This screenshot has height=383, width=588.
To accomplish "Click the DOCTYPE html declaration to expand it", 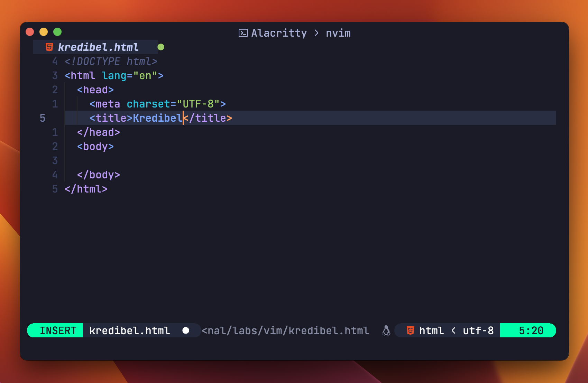I will pos(111,61).
